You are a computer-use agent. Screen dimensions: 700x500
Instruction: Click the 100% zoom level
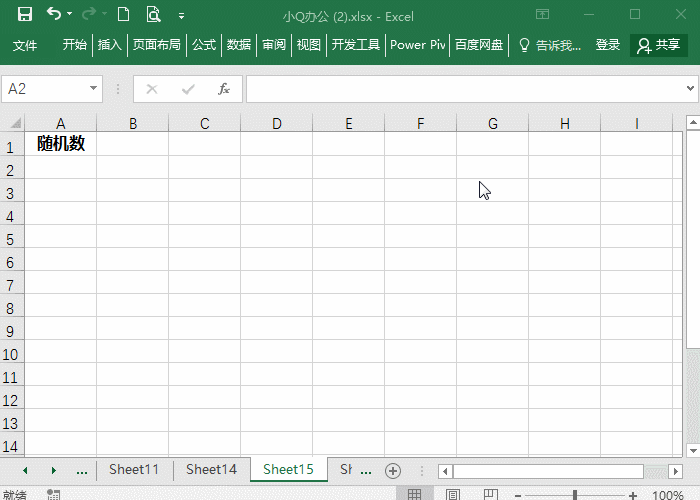coord(668,495)
